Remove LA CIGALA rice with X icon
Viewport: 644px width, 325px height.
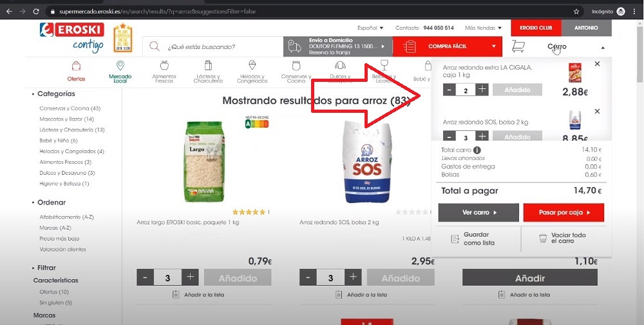(x=597, y=64)
